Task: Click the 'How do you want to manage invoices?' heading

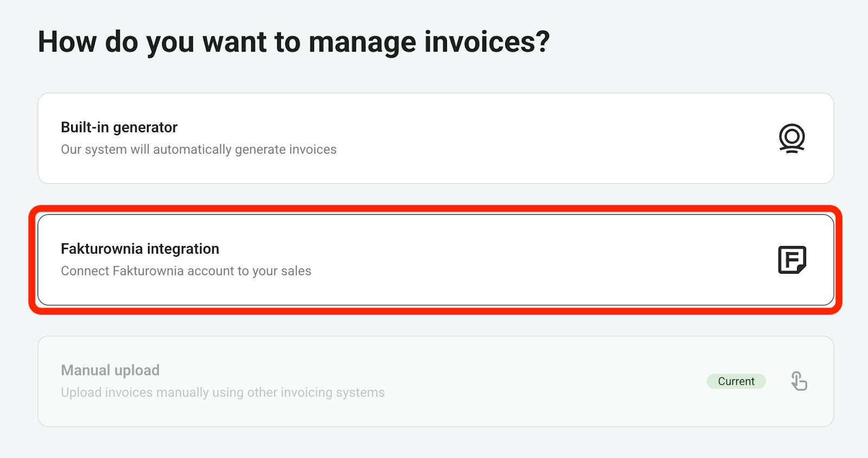Action: coord(293,42)
